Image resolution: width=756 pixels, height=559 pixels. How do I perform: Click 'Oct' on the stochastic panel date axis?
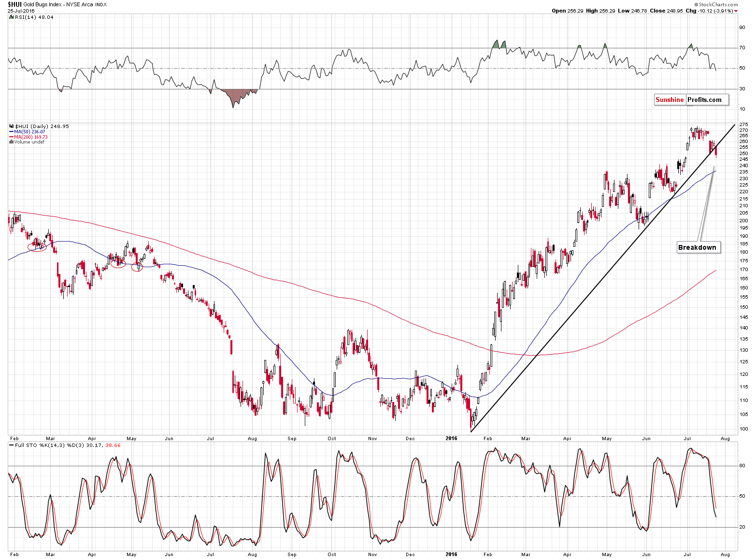coord(331,555)
